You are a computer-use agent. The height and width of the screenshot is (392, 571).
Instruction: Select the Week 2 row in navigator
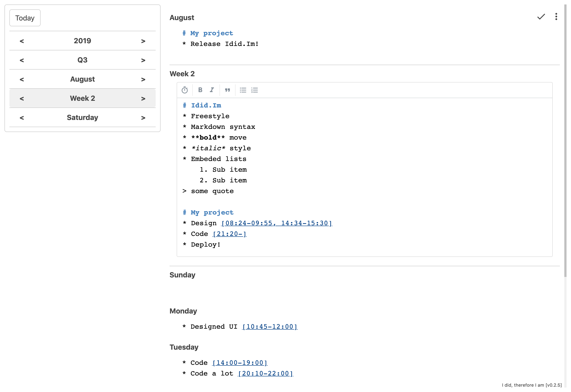click(82, 99)
